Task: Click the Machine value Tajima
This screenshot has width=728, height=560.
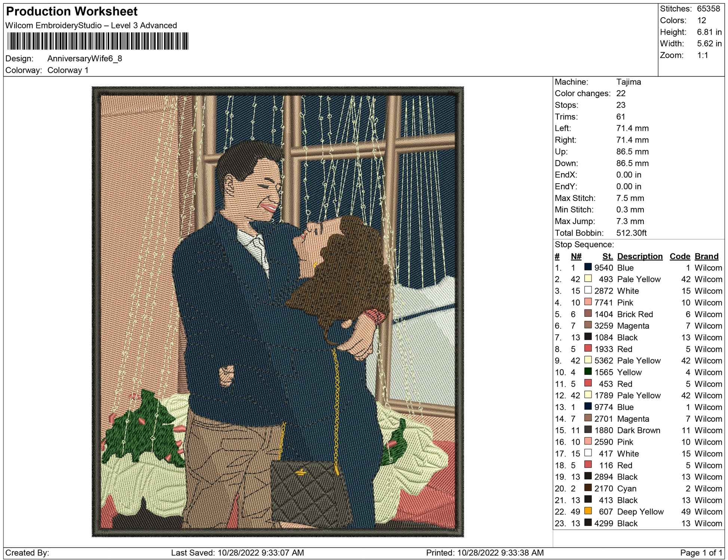Action: click(x=628, y=82)
